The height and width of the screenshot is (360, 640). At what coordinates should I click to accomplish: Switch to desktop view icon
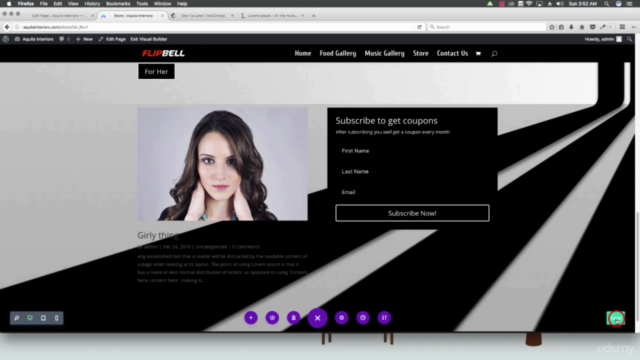pyautogui.click(x=30, y=318)
